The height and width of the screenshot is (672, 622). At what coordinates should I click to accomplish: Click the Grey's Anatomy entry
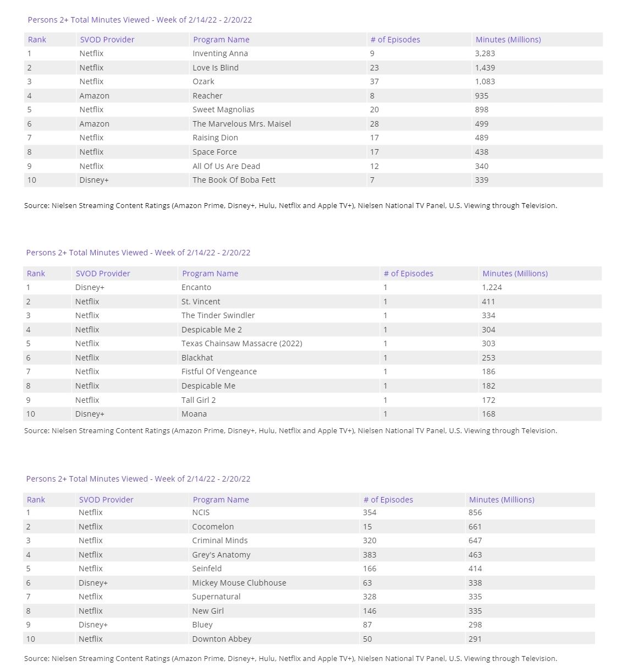coord(221,555)
